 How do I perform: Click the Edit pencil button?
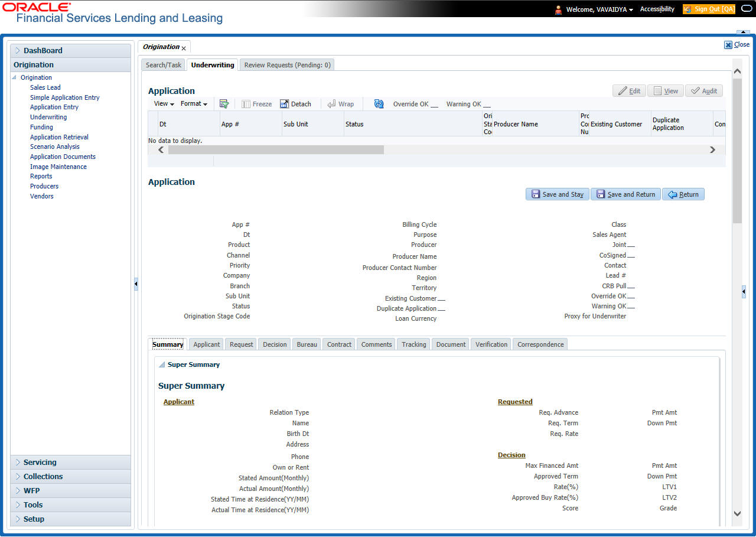(x=629, y=91)
